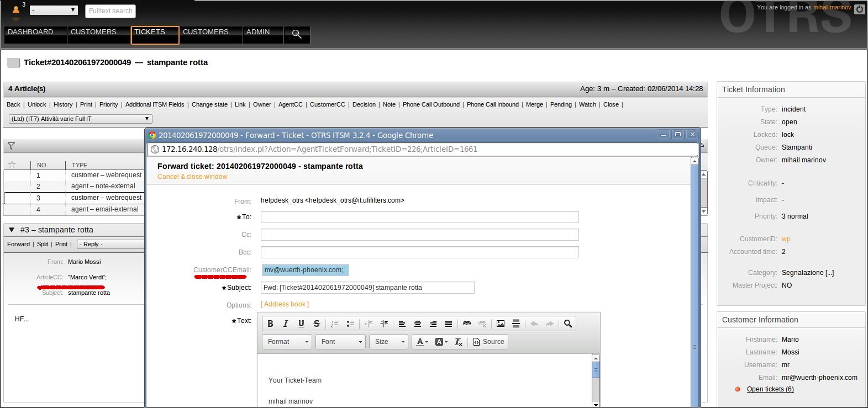The image size is (868, 408).
Task: Click 'Forward' in the article actions
Action: (x=18, y=244)
